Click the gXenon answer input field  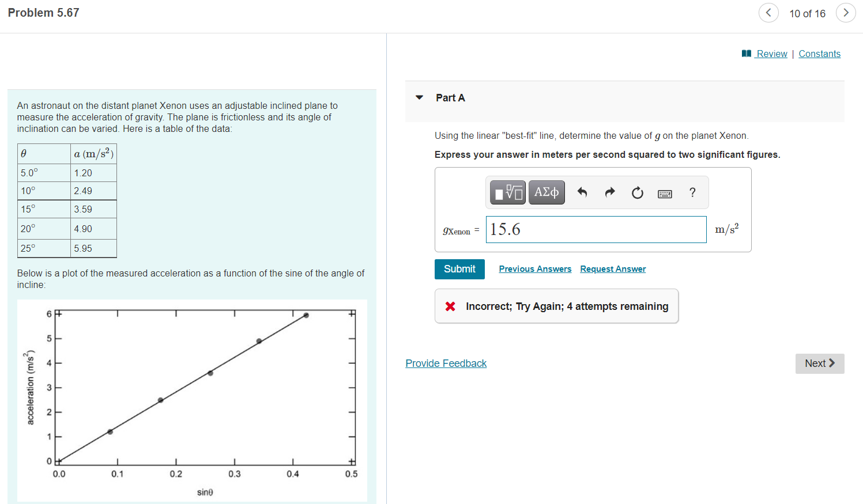tap(596, 229)
